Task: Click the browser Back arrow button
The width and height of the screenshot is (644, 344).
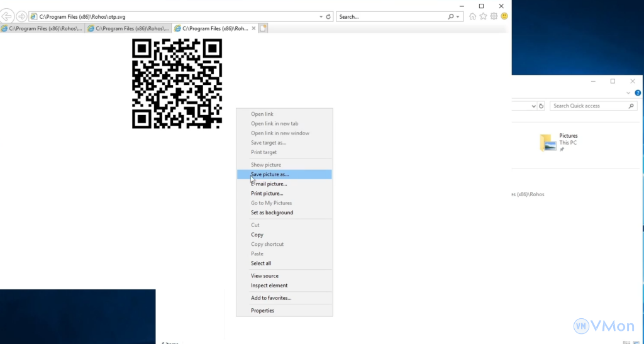Action: 7,16
